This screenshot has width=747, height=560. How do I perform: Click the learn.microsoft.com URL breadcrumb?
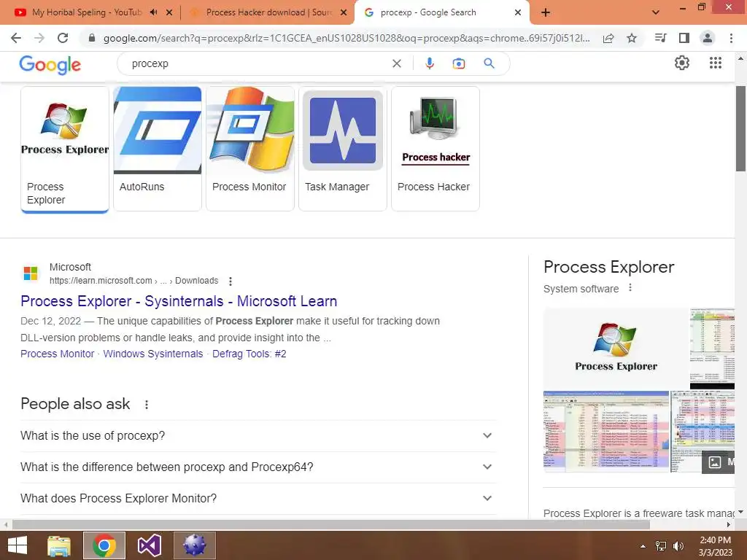pos(134,281)
